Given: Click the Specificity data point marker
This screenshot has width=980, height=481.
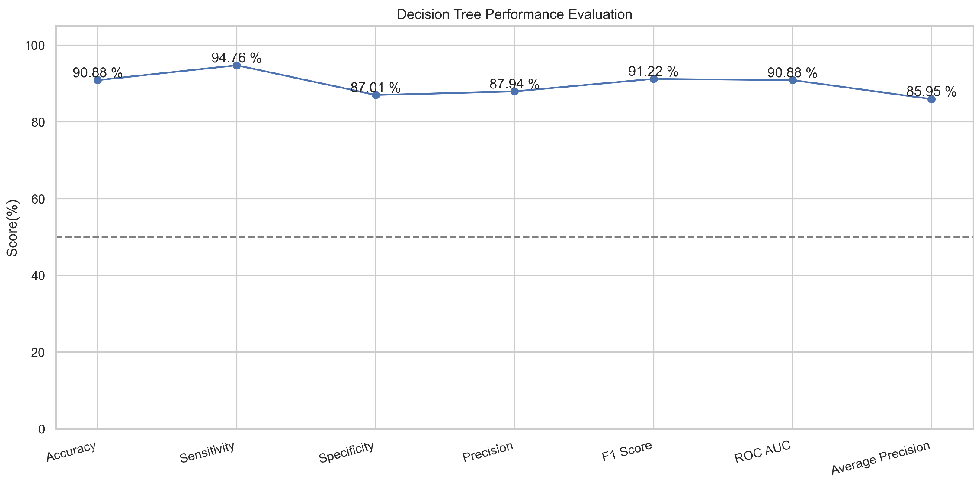Looking at the screenshot, I should pyautogui.click(x=376, y=95).
